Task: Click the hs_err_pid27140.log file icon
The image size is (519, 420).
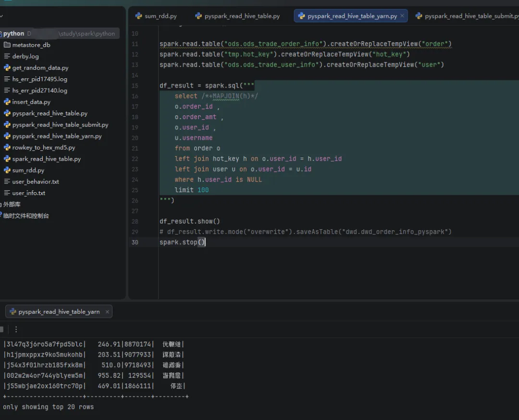Action: pos(7,90)
